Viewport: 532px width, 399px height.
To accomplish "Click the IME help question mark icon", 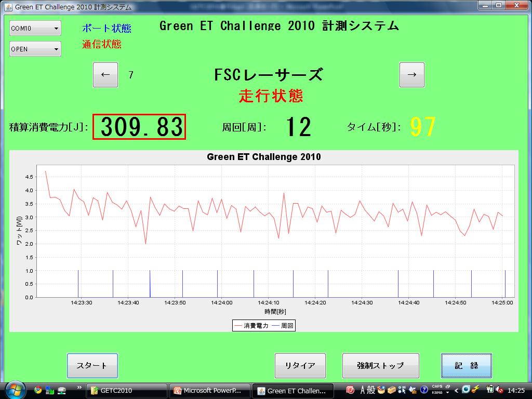I will [x=424, y=390].
